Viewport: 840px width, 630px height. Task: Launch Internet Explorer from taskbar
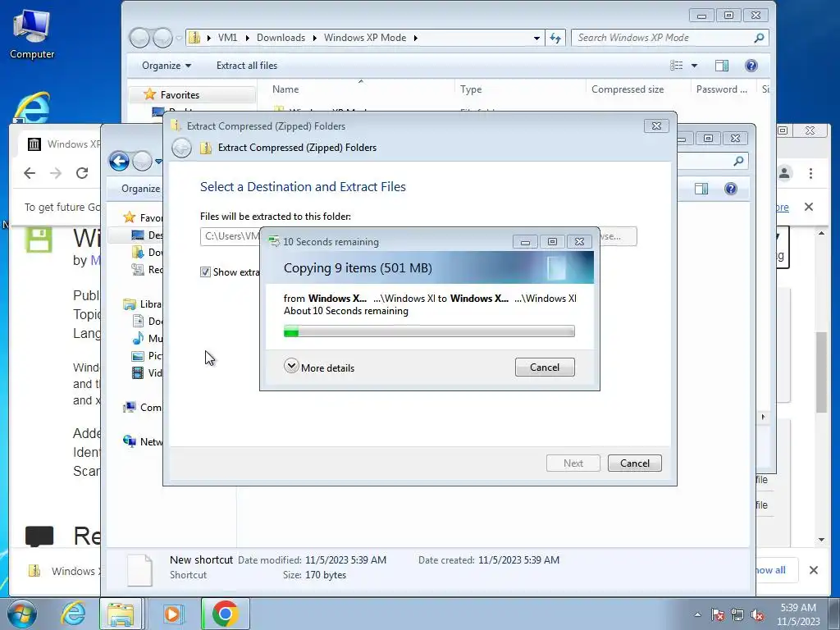coord(73,614)
